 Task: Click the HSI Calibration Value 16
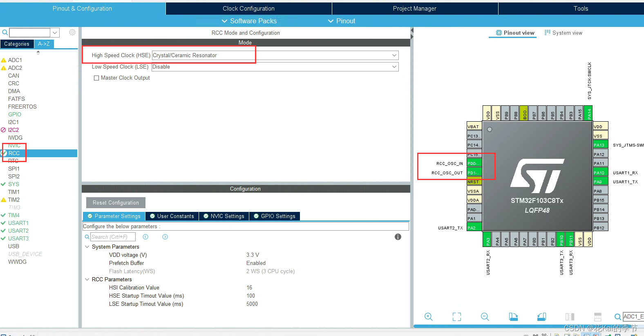249,287
